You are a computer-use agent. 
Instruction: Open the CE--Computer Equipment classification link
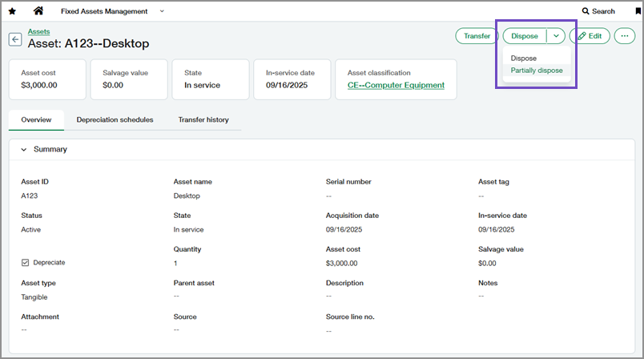point(396,85)
